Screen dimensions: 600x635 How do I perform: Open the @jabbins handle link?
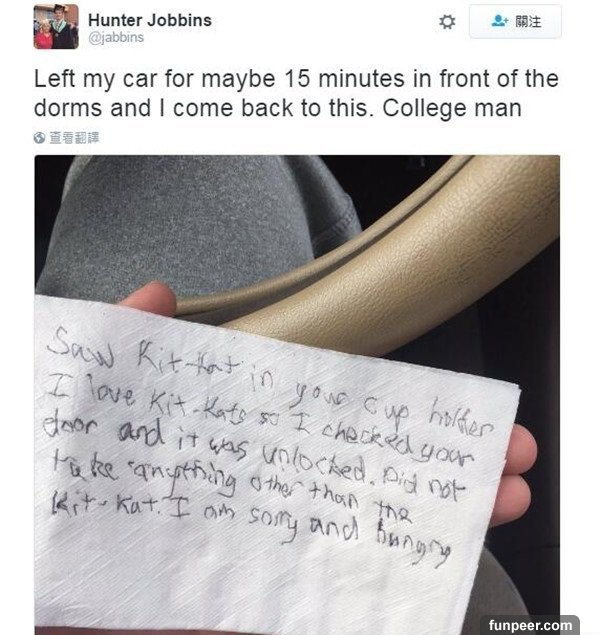point(116,38)
